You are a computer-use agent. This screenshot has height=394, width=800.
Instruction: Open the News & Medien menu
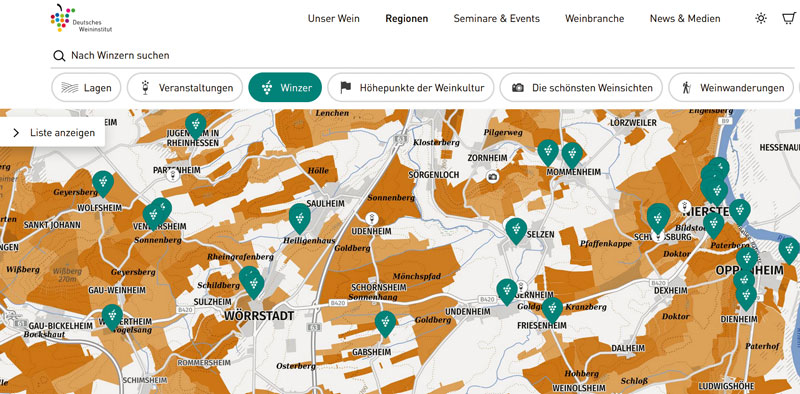(x=685, y=18)
